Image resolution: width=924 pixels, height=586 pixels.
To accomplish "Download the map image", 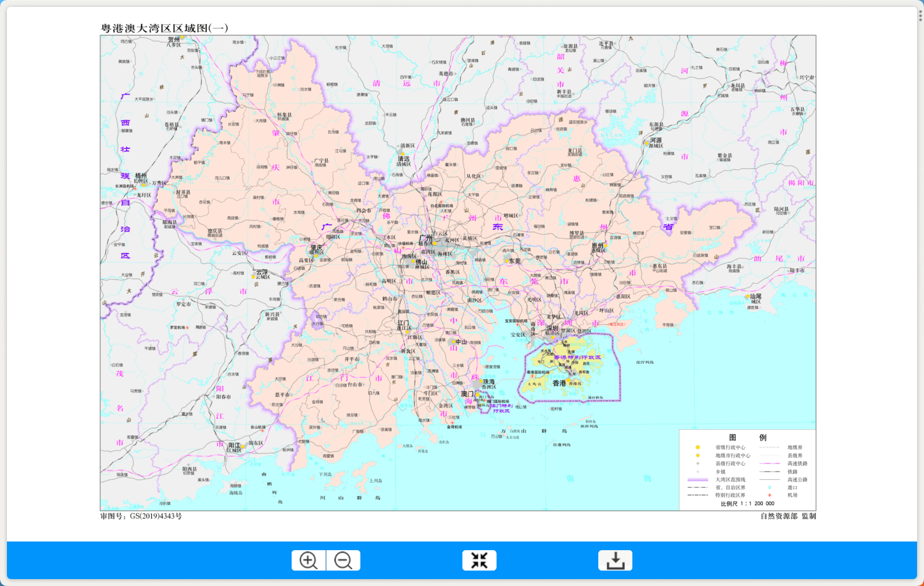I will (x=615, y=561).
